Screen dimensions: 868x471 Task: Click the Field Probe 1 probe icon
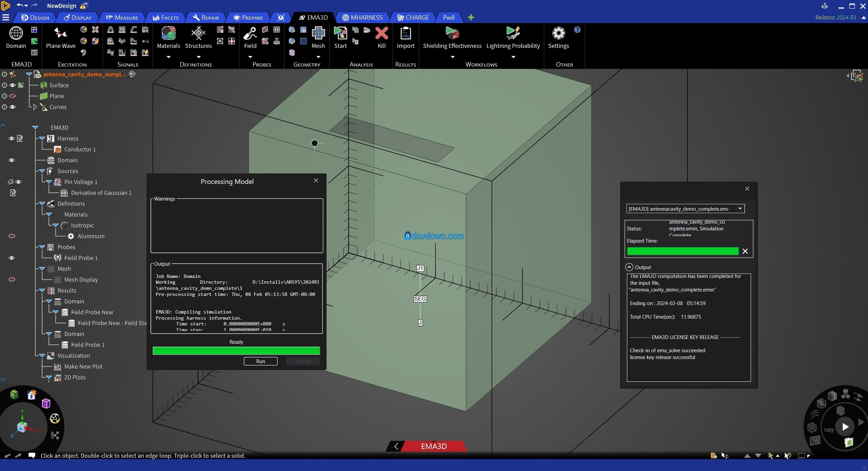[x=58, y=258]
